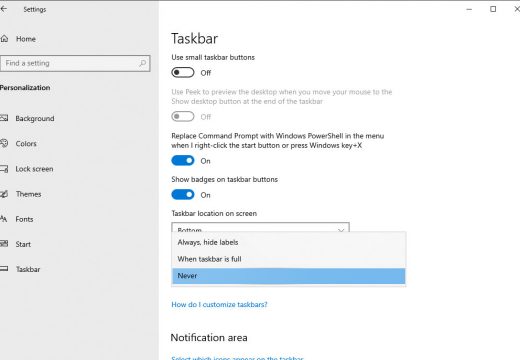Image resolution: width=520 pixels, height=360 pixels.
Task: Open Colors settings page
Action: tap(26, 144)
